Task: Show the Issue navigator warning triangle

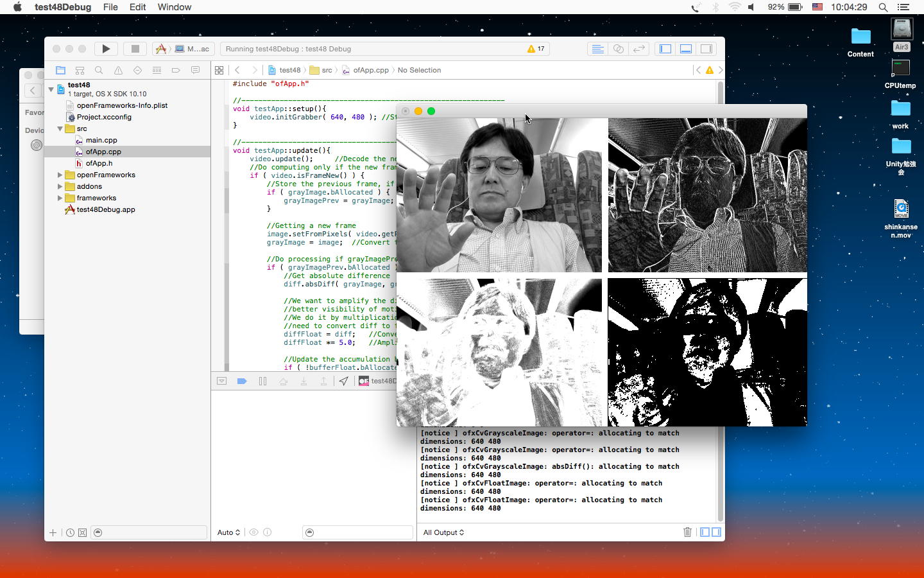Action: coord(118,70)
